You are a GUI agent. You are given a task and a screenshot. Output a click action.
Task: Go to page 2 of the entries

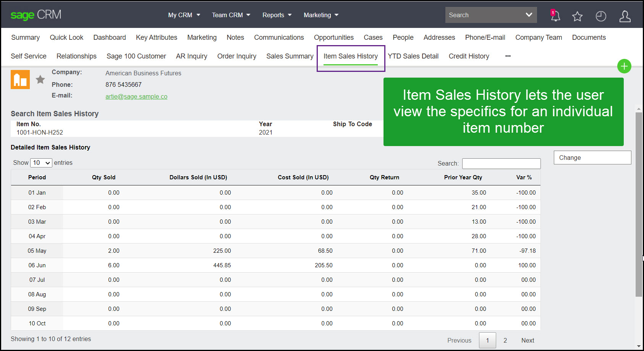pyautogui.click(x=505, y=340)
